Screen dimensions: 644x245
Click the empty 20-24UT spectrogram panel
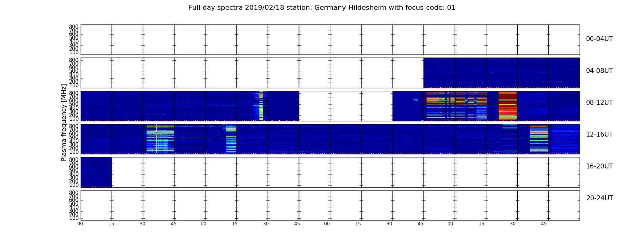click(x=330, y=205)
